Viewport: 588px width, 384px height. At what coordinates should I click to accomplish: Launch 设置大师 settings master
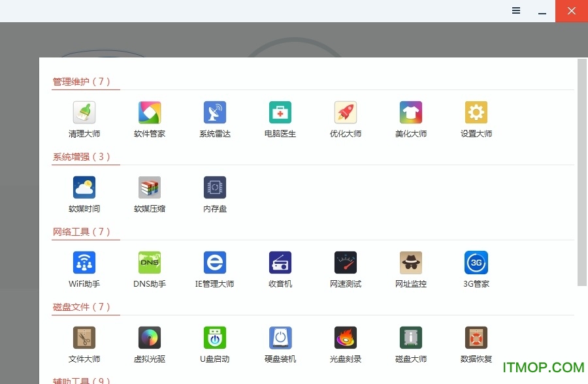coord(476,118)
